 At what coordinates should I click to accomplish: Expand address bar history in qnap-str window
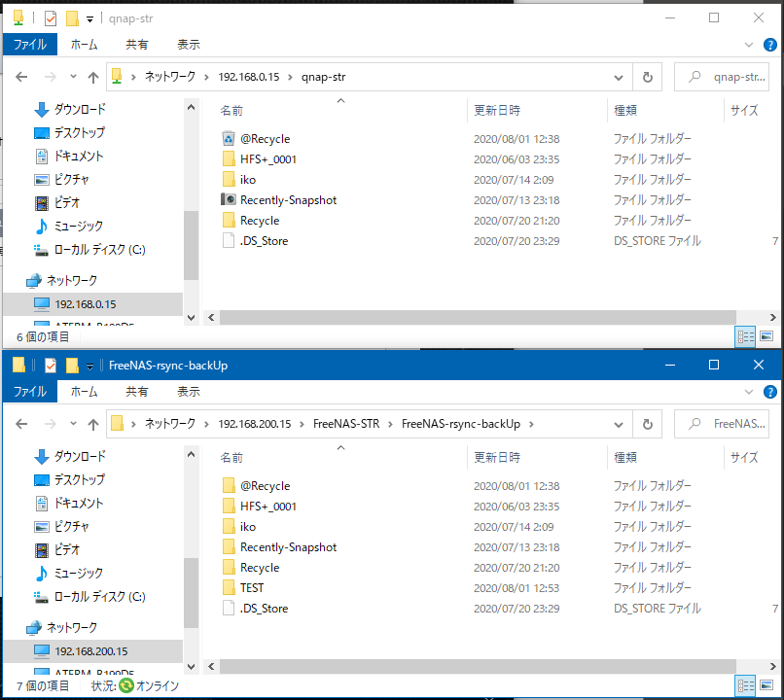click(619, 78)
